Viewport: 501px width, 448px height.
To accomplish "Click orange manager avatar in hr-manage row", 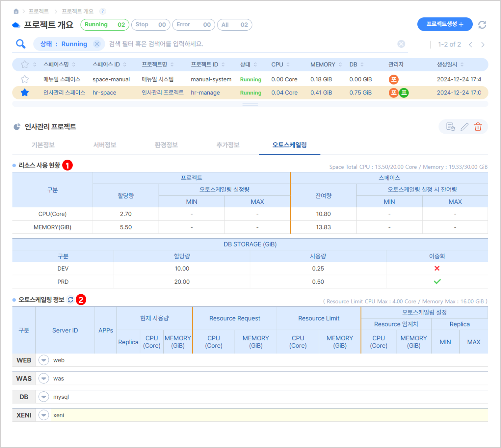I will click(x=394, y=93).
